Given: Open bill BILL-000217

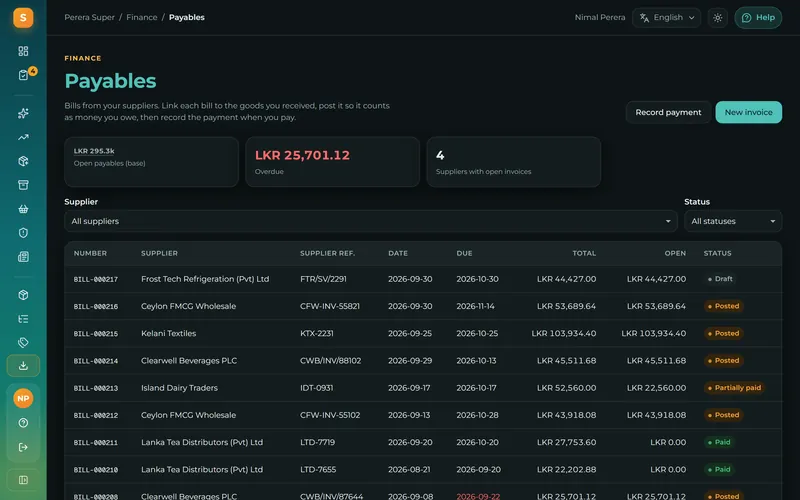Looking at the screenshot, I should tap(95, 279).
